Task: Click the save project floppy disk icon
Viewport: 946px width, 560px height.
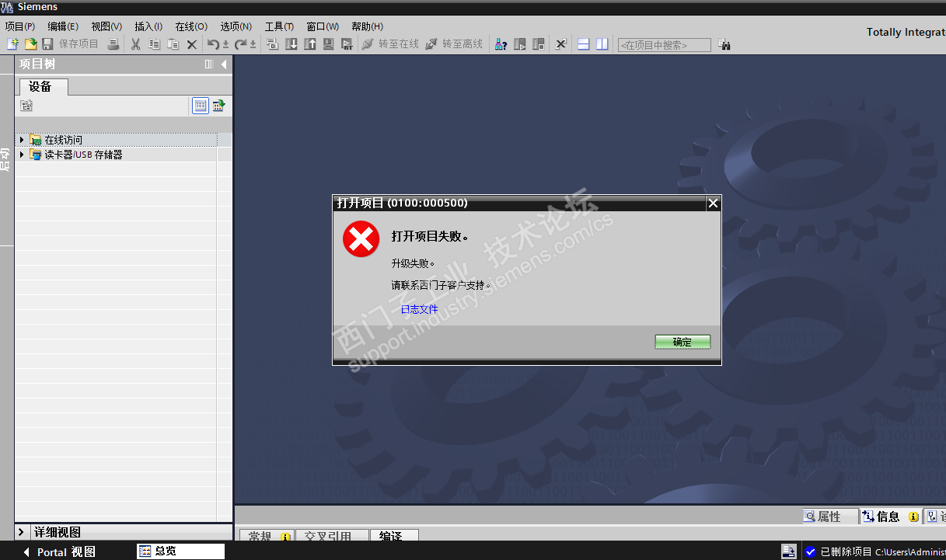Action: [x=47, y=44]
